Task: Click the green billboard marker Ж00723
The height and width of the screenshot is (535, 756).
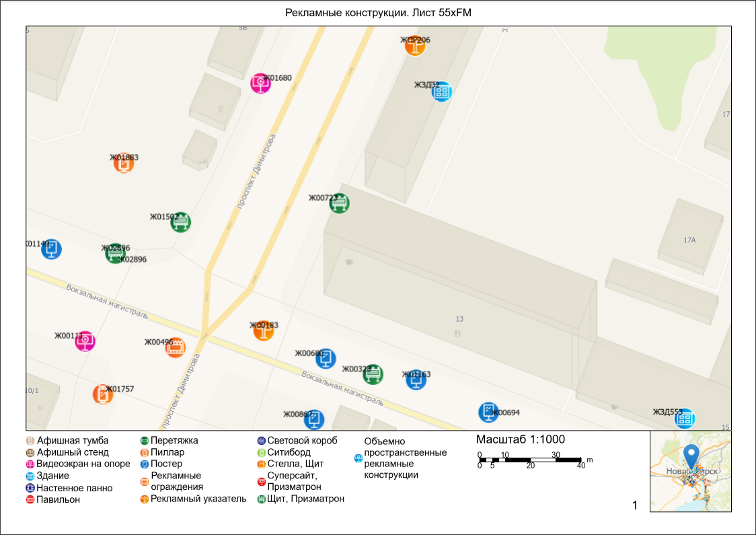Action: click(x=340, y=203)
